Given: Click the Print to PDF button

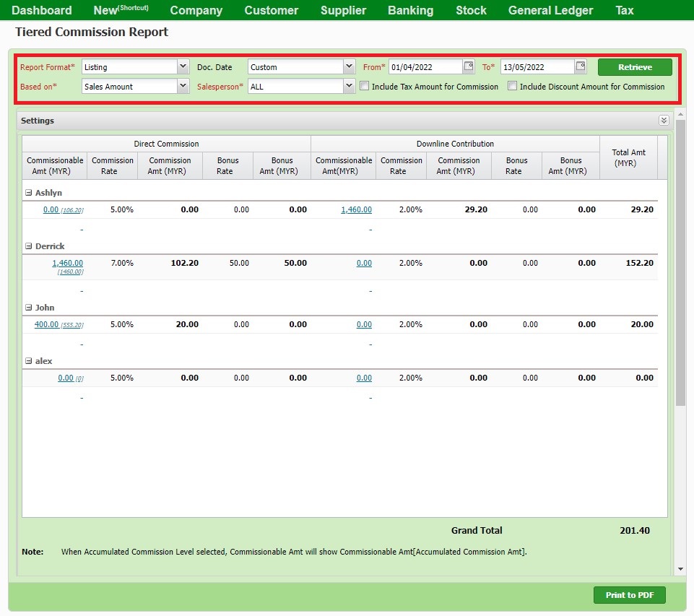Looking at the screenshot, I should (x=629, y=594).
